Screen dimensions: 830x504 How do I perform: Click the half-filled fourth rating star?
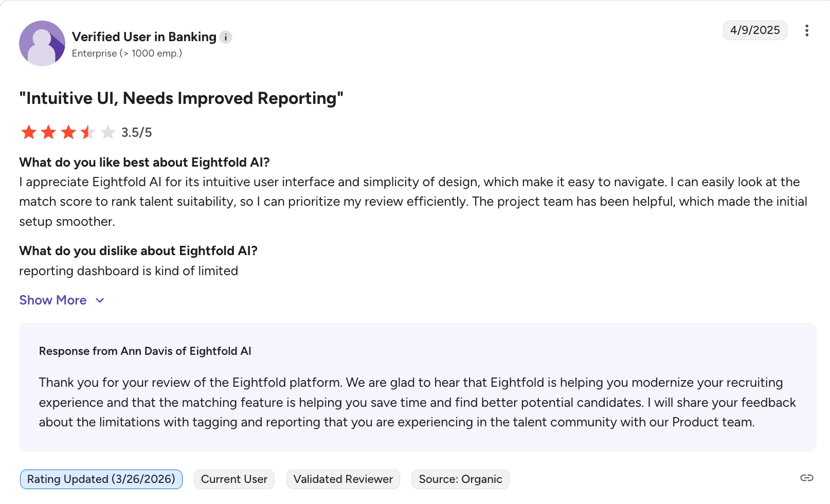(88, 132)
